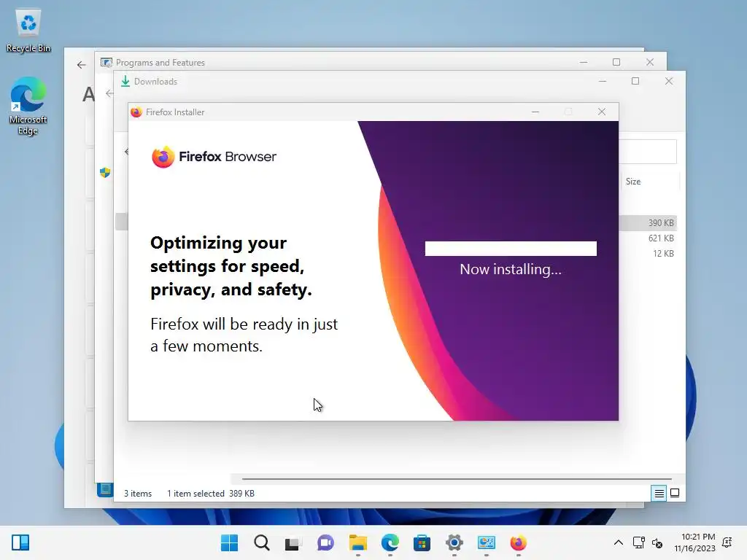This screenshot has width=747, height=560.
Task: Maximize the Programs and Features window
Action: (616, 63)
